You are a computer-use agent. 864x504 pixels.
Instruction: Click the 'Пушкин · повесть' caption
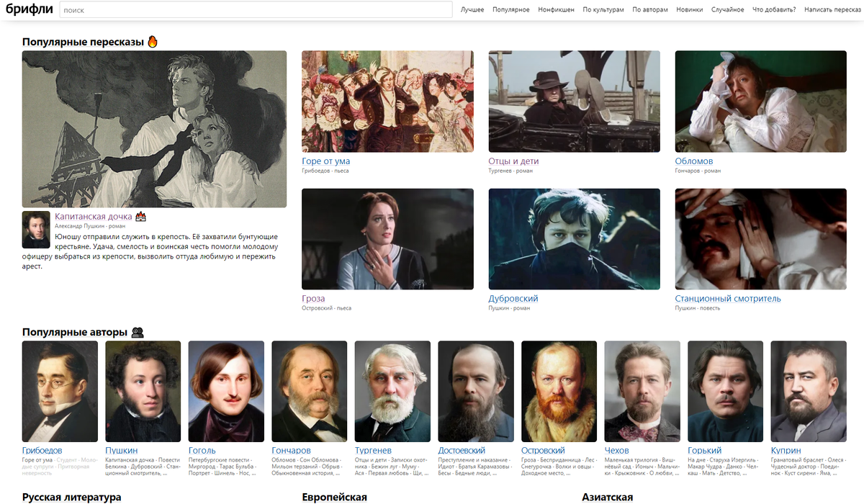[x=698, y=308]
